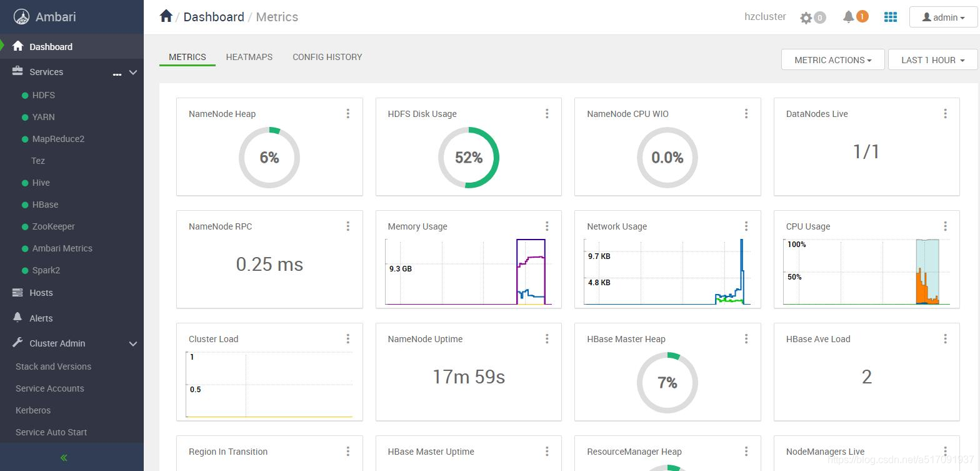Image resolution: width=980 pixels, height=471 pixels.
Task: Open Network Usage widget options menu
Action: [x=746, y=226]
